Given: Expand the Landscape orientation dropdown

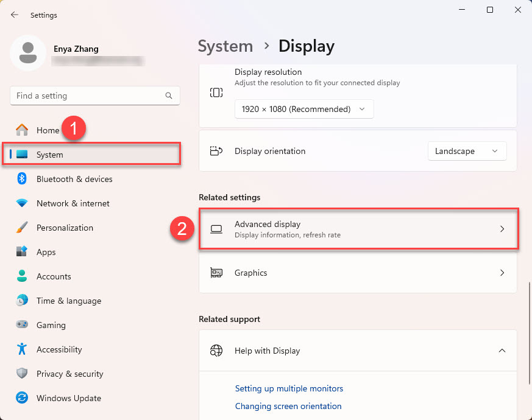Looking at the screenshot, I should pyautogui.click(x=467, y=151).
